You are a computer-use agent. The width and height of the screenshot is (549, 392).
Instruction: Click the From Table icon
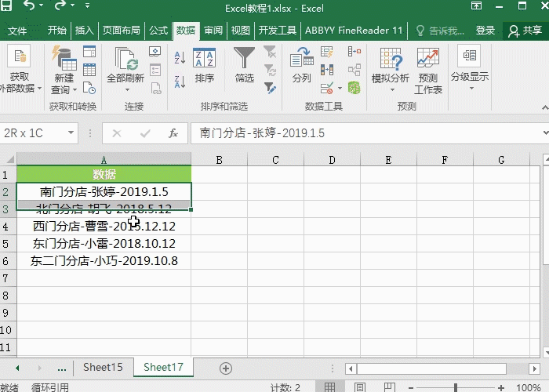click(89, 70)
